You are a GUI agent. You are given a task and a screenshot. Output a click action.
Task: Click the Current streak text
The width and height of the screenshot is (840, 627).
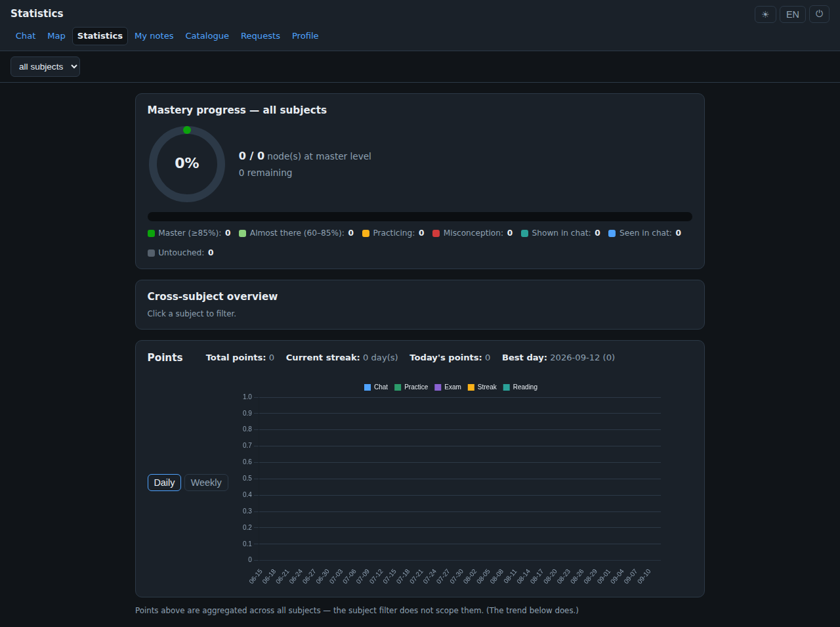pos(342,358)
